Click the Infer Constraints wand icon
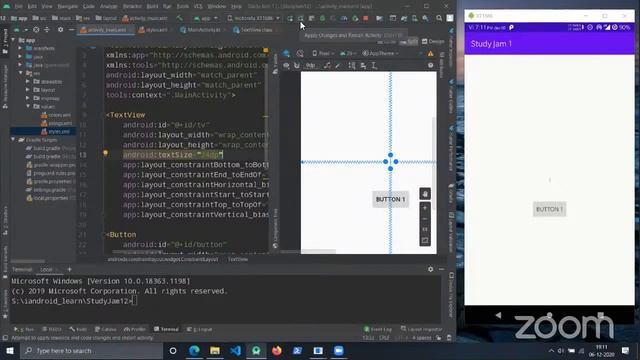 coord(338,65)
